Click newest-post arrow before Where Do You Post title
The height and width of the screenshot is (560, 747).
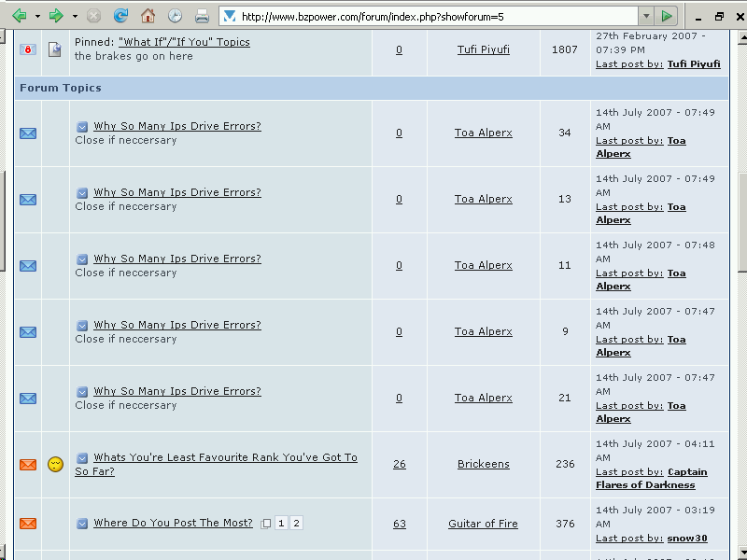82,524
